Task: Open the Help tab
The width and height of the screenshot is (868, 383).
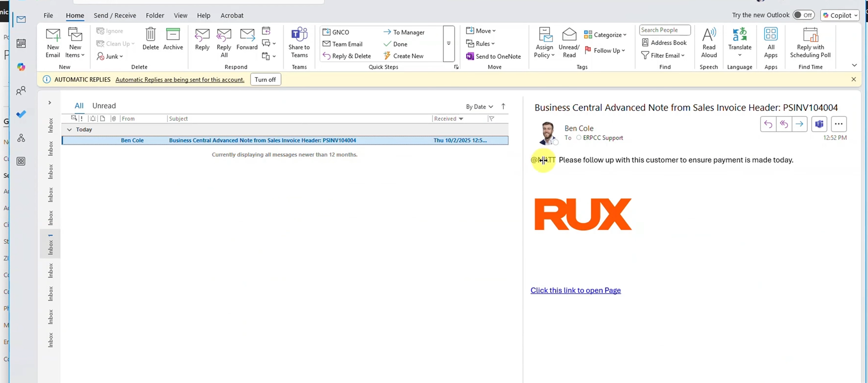Action: [204, 15]
